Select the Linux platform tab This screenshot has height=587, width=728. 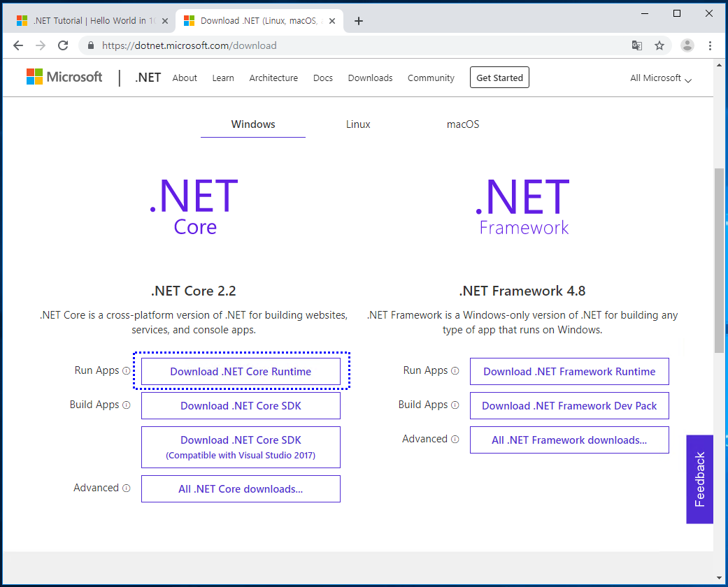(x=358, y=124)
